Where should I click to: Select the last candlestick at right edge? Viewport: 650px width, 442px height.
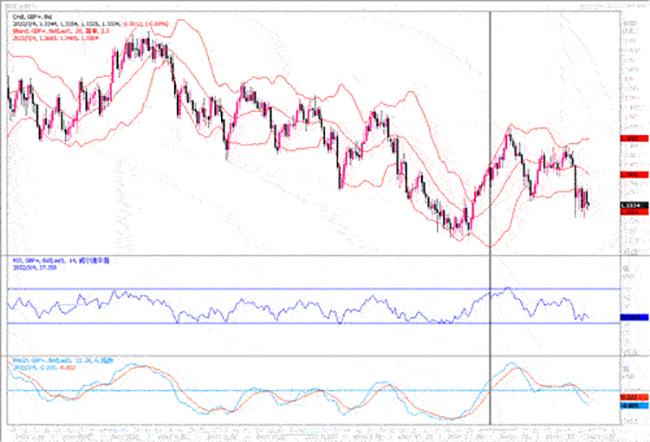pyautogui.click(x=588, y=205)
